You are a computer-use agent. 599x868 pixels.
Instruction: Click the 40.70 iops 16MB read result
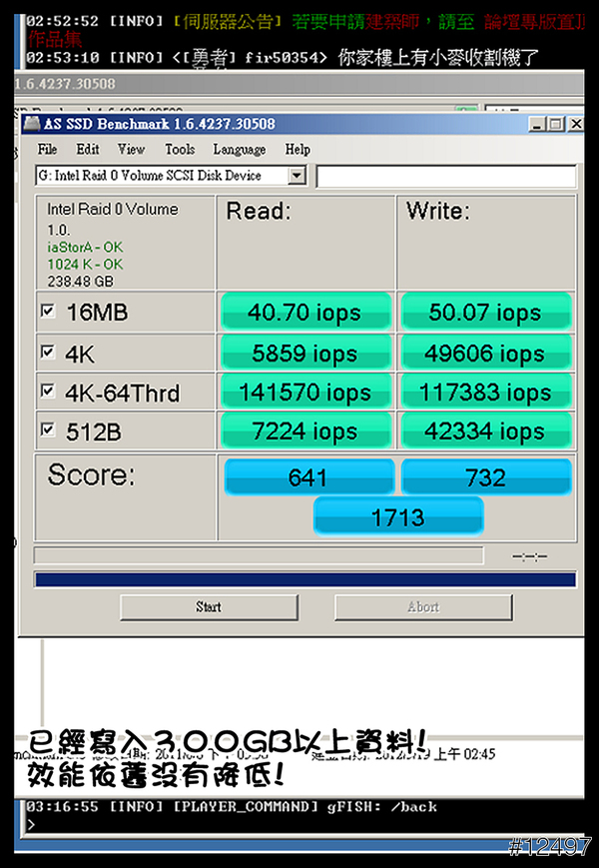[305, 313]
